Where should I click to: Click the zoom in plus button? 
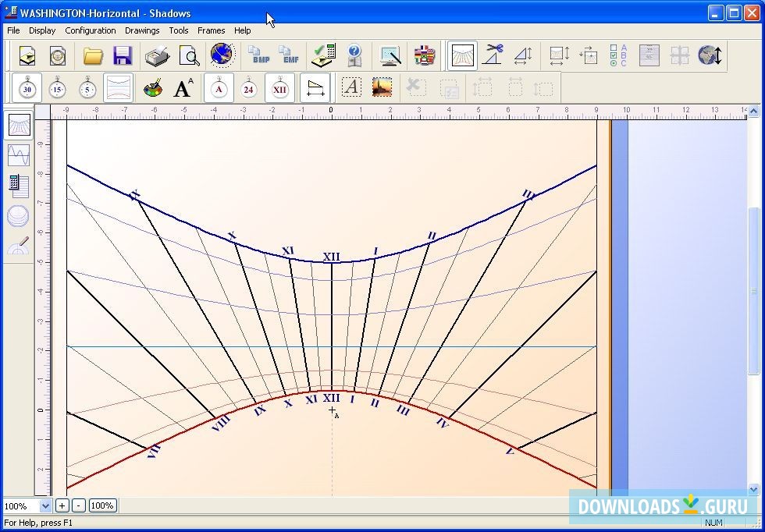click(x=62, y=505)
